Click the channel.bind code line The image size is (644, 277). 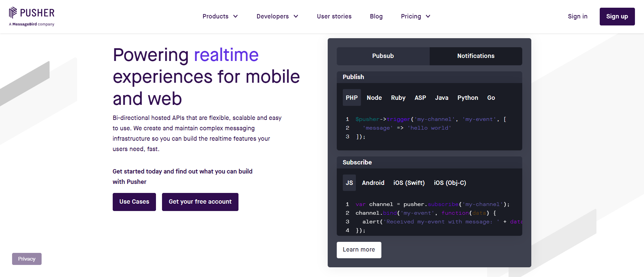(x=426, y=213)
